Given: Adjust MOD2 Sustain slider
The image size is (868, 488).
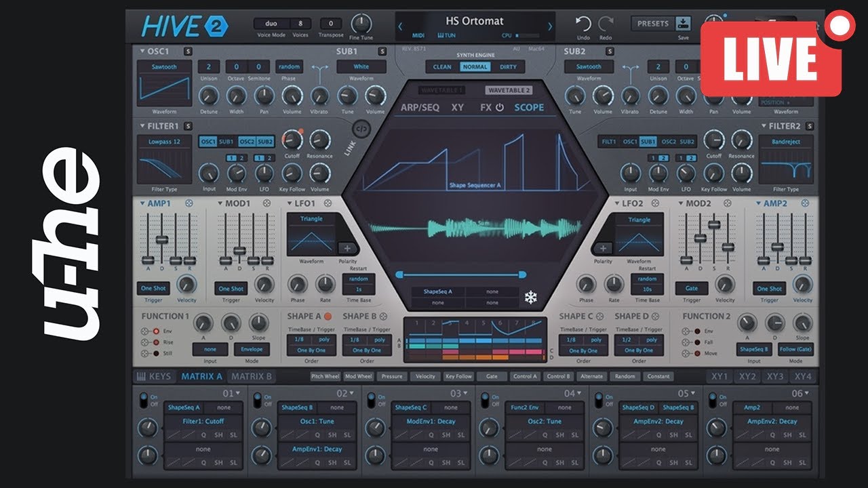Looking at the screenshot, I should point(714,224).
